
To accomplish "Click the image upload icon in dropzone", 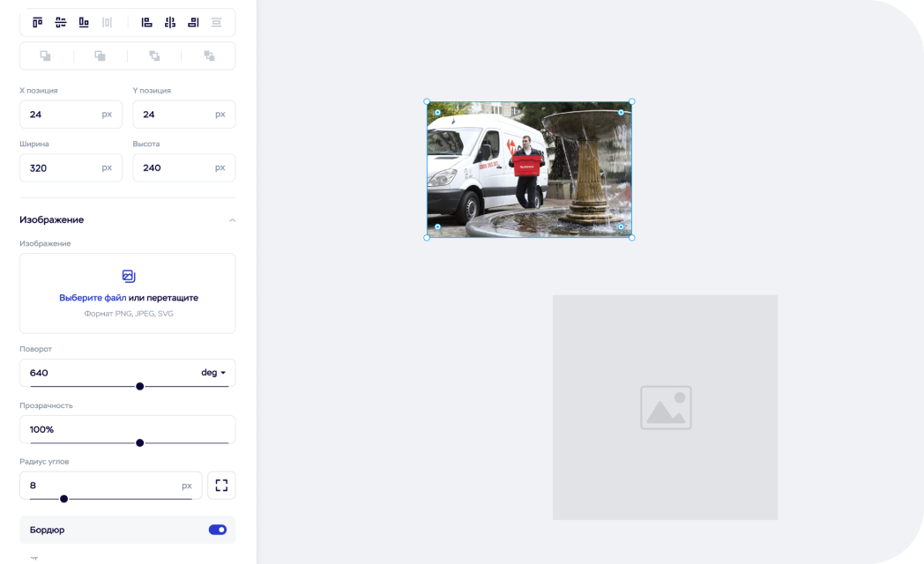I will pos(128,276).
